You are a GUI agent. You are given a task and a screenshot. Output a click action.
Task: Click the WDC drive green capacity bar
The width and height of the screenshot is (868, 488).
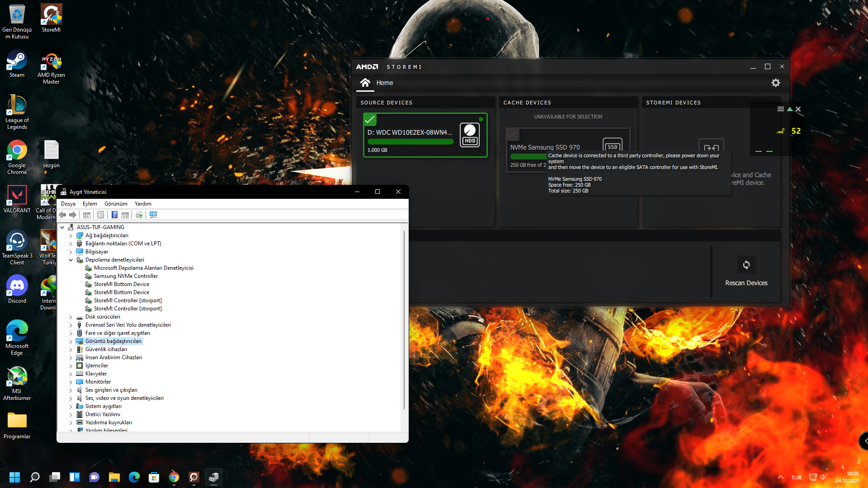point(410,142)
